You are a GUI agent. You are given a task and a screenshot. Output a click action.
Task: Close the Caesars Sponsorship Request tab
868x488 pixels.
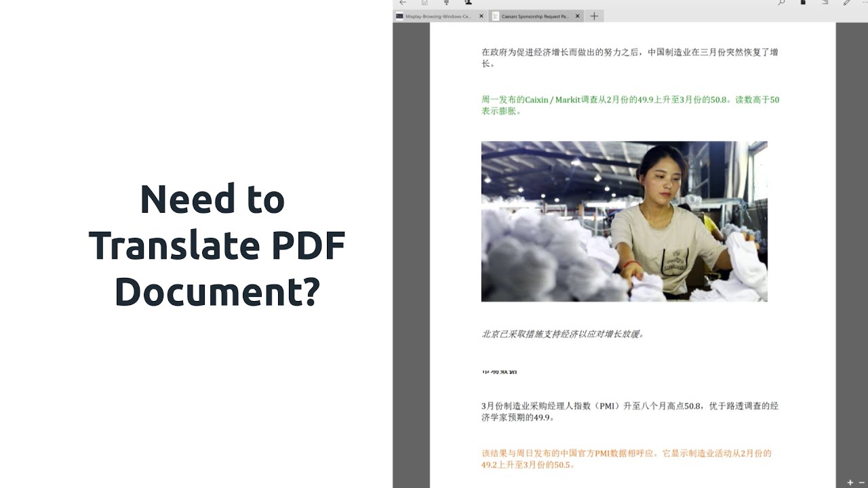pyautogui.click(x=577, y=16)
